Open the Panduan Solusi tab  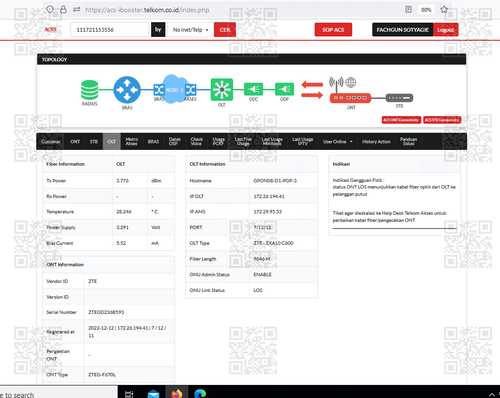[408, 141]
